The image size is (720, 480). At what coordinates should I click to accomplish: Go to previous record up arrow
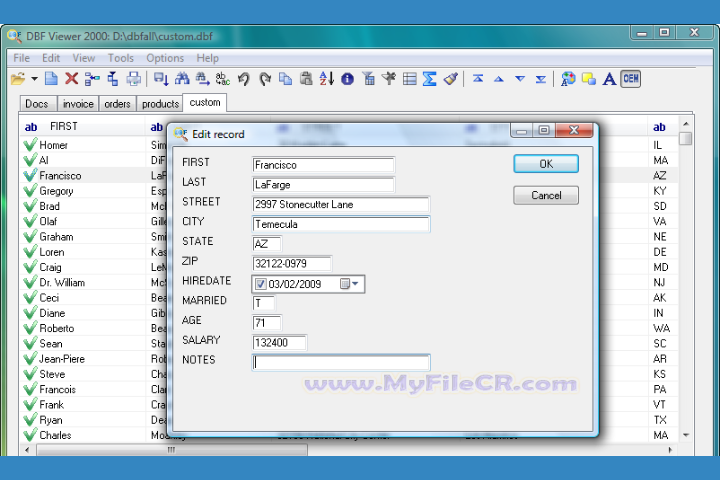pyautogui.click(x=499, y=79)
